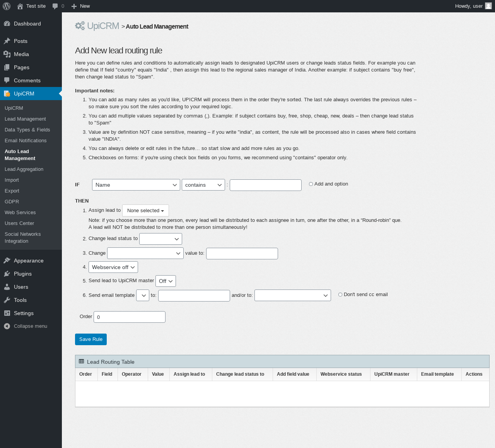Click the WordPress logo icon
Image resolution: width=495 pixels, height=448 pixels.
(7, 6)
